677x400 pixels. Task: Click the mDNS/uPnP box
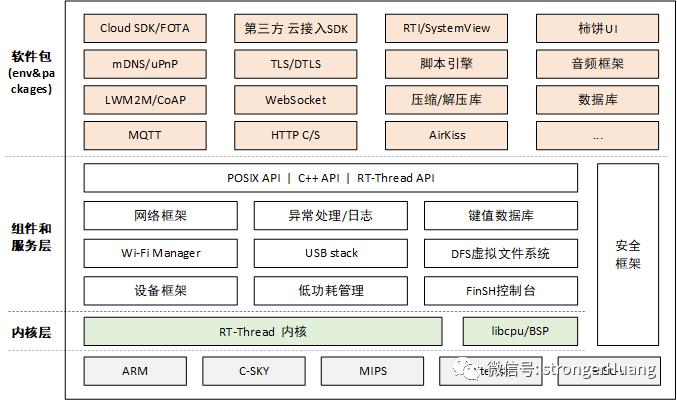tap(145, 64)
